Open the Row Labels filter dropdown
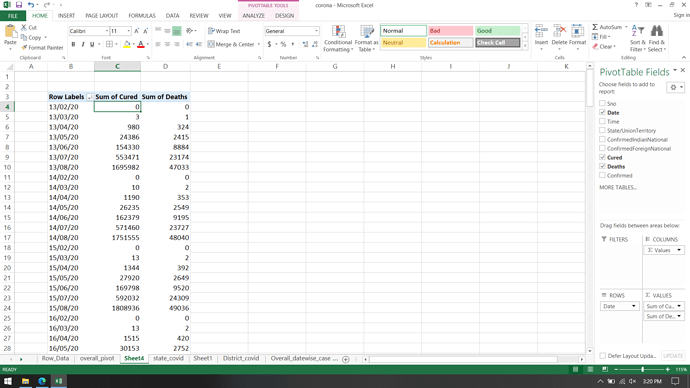 [90, 97]
